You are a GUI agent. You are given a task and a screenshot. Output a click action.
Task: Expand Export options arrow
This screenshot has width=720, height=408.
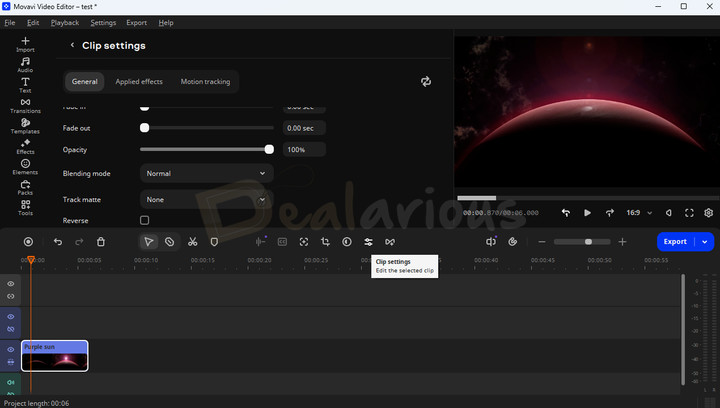click(705, 242)
